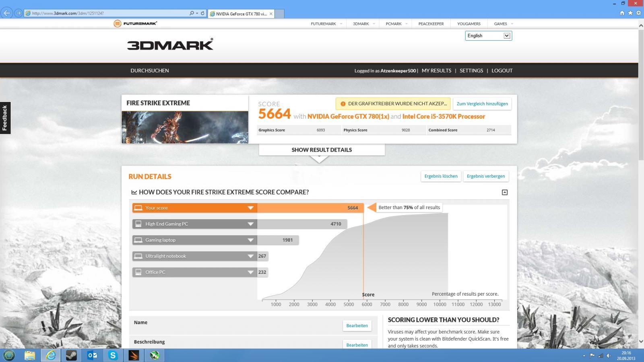Image resolution: width=644 pixels, height=362 pixels.
Task: Click the network signal tray icon
Action: pyautogui.click(x=601, y=356)
